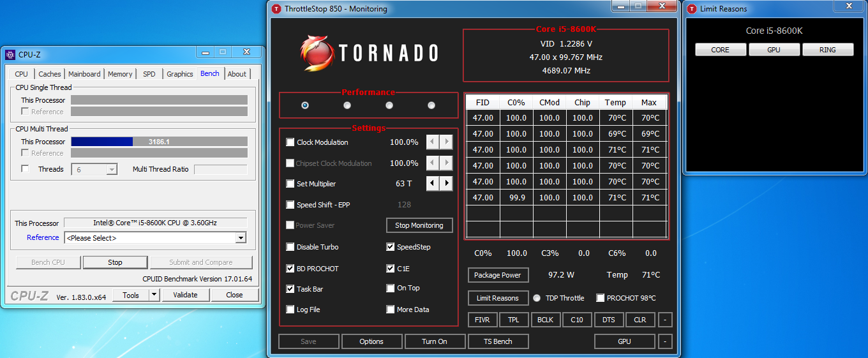Increase Clock Modulation with right arrow
Viewport: 868px width, 358px height.
pos(446,142)
